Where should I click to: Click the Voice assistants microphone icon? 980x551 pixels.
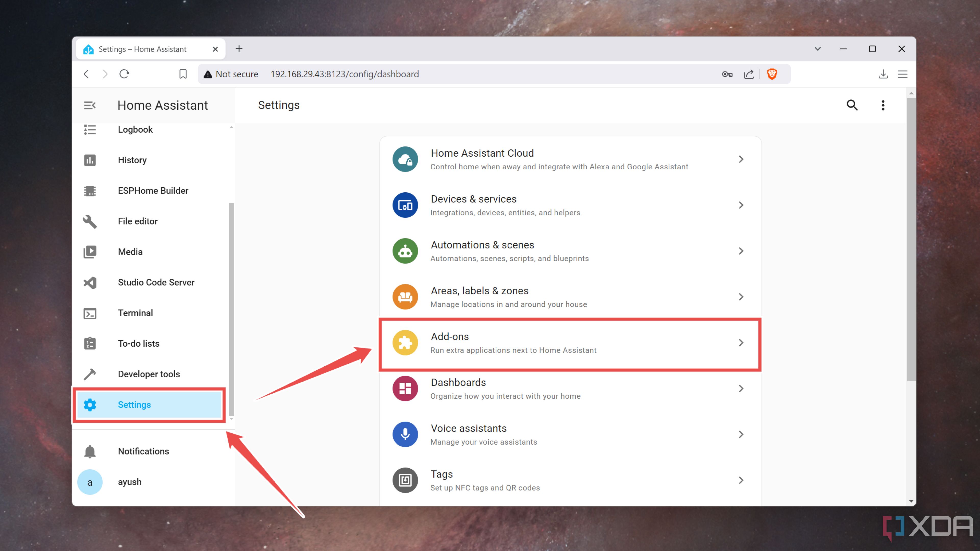click(x=405, y=434)
